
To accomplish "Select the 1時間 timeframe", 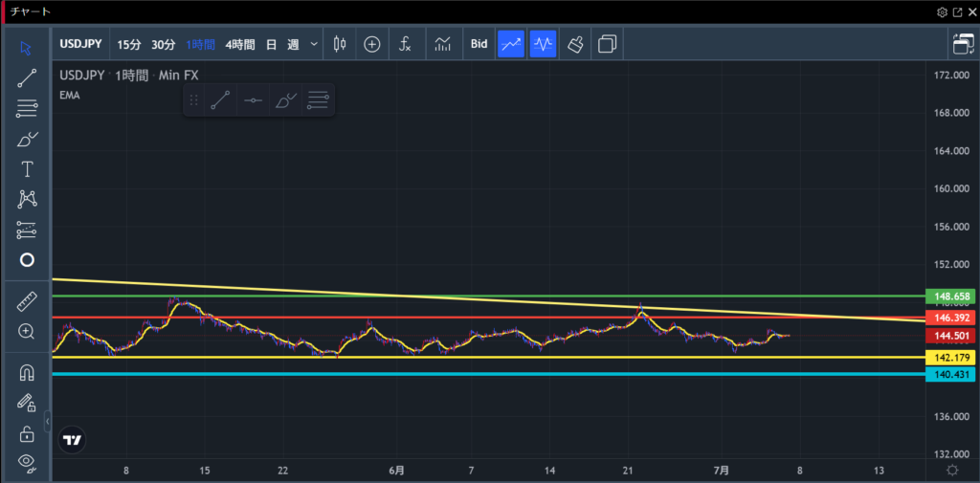I will (x=200, y=44).
